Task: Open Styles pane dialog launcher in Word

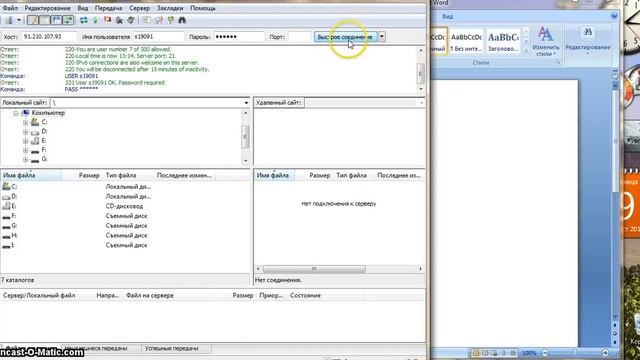Action: click(558, 63)
